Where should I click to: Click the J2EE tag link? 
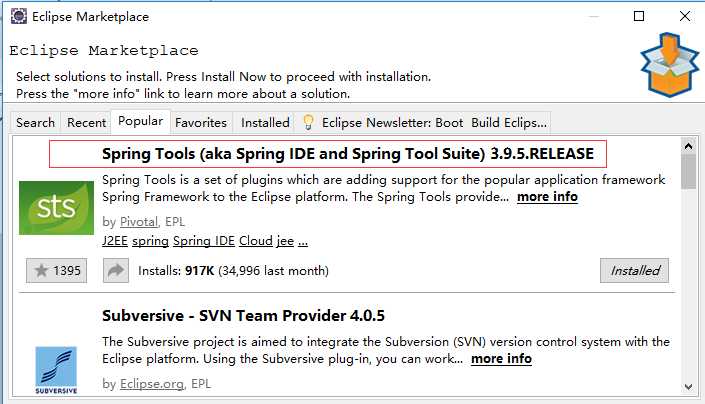click(115, 241)
